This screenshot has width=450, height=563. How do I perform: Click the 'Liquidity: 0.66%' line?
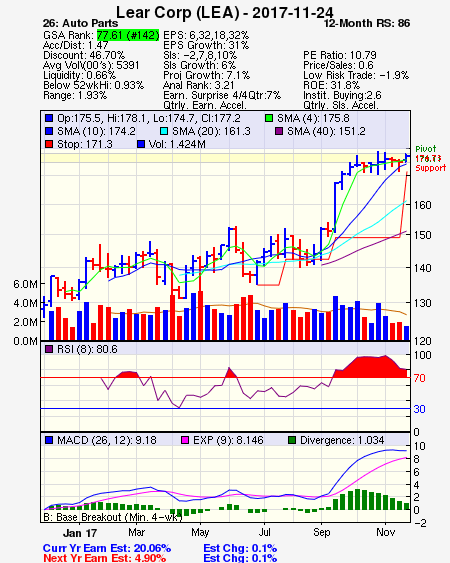[x=79, y=75]
